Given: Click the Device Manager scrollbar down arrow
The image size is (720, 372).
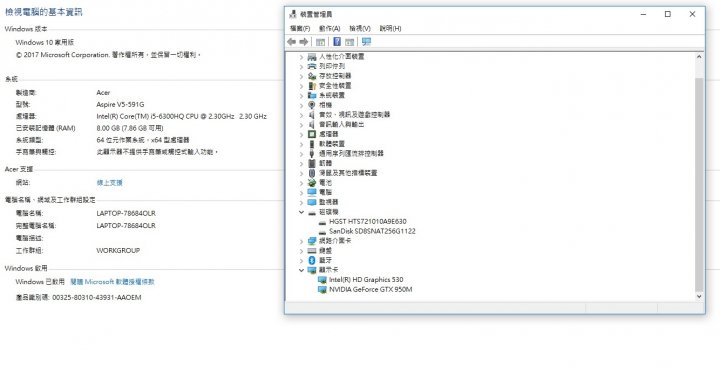Looking at the screenshot, I should click(x=699, y=296).
